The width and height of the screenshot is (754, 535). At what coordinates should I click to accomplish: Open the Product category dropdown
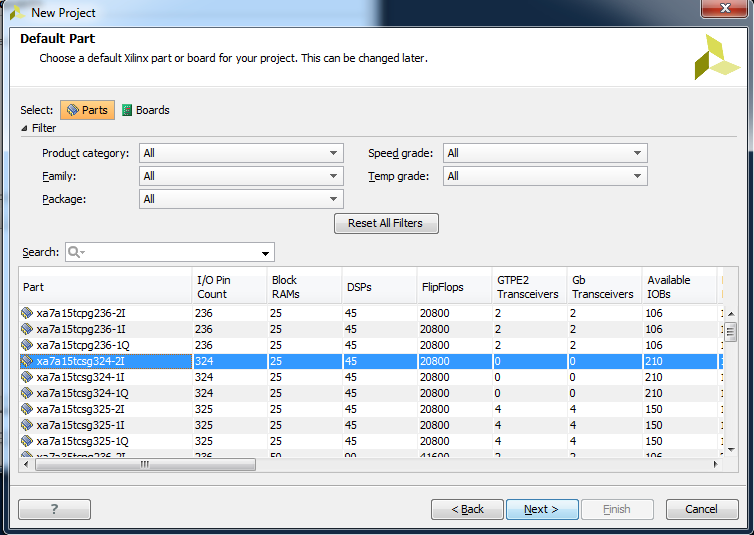(x=241, y=153)
